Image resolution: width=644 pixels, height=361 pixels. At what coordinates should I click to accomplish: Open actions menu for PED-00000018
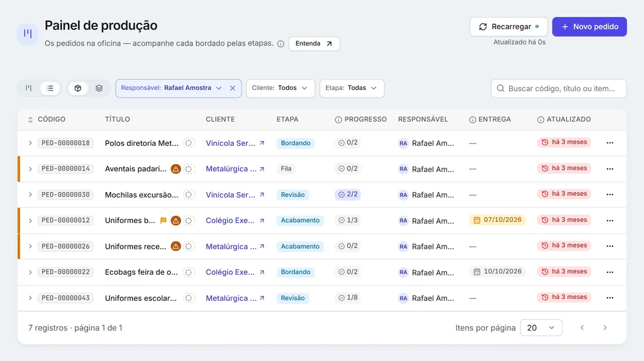tap(610, 143)
